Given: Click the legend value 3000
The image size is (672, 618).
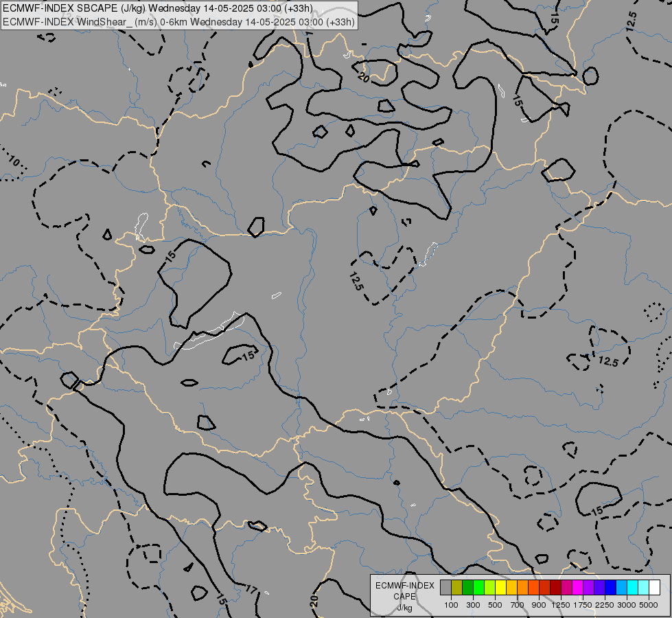Looking at the screenshot, I should click(627, 605).
